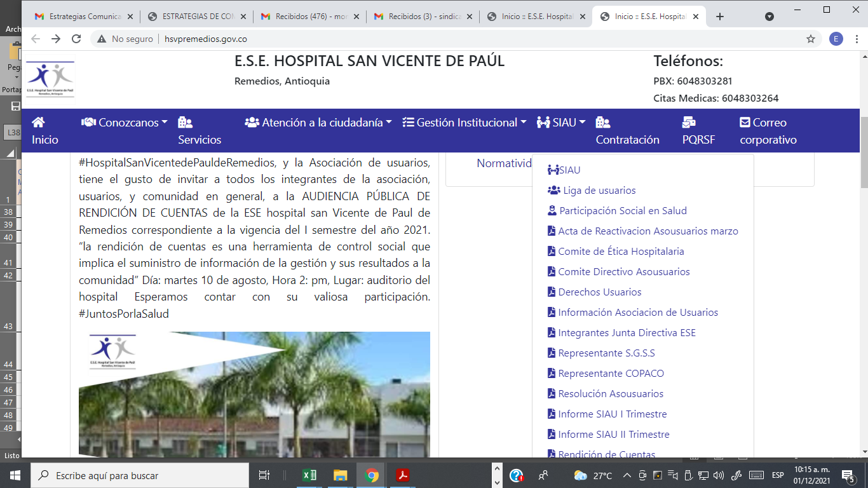Open the Gestión Institucional dropdown
The height and width of the screenshot is (488, 868).
pyautogui.click(x=465, y=123)
